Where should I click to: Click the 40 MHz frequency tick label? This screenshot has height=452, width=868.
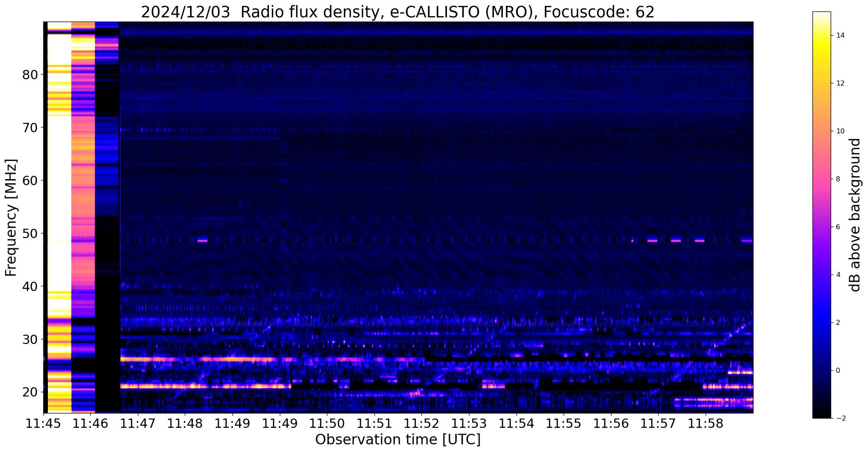click(30, 286)
